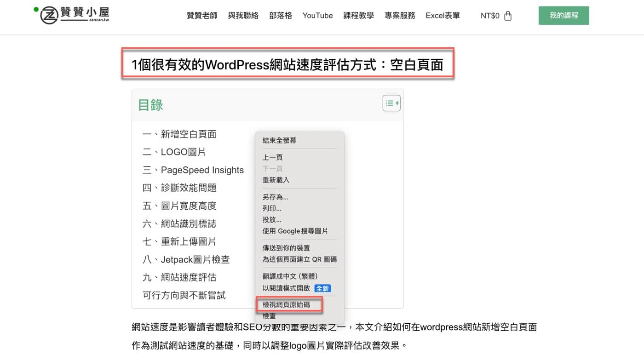The image size is (644, 355).
Task: Jump to 可行方向與不斷嘗試 section
Action: coord(184,295)
